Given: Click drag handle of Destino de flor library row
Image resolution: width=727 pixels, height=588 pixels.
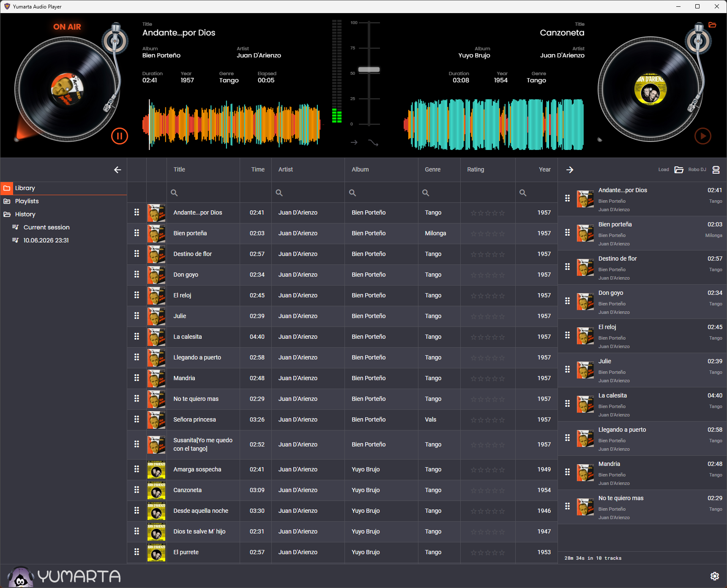Looking at the screenshot, I should click(x=137, y=254).
